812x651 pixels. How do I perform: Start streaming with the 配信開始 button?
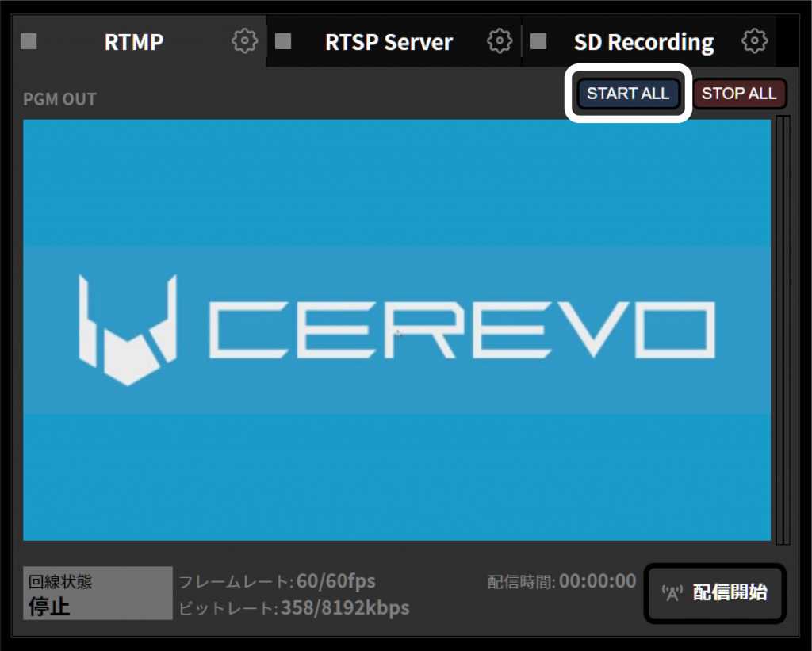pyautogui.click(x=715, y=592)
